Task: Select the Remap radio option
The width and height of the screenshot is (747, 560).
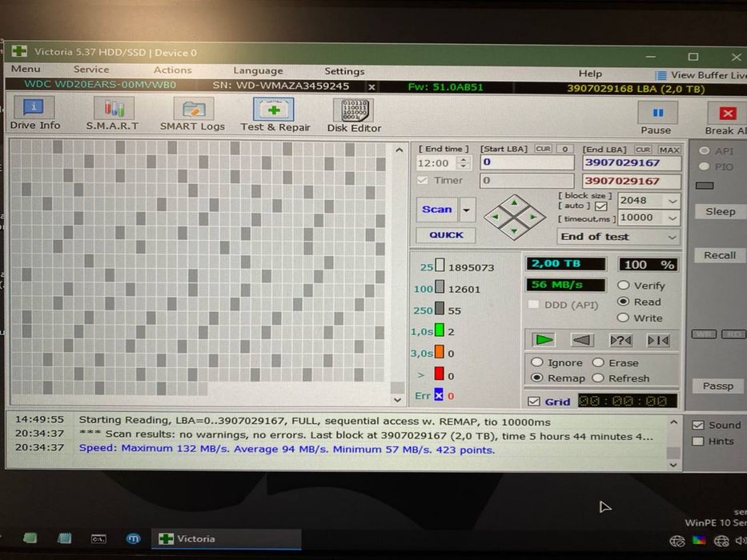Action: [x=537, y=378]
